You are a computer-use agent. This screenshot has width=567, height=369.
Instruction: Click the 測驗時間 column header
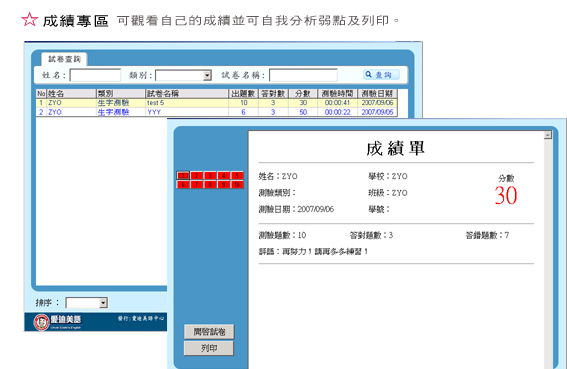[x=337, y=94]
